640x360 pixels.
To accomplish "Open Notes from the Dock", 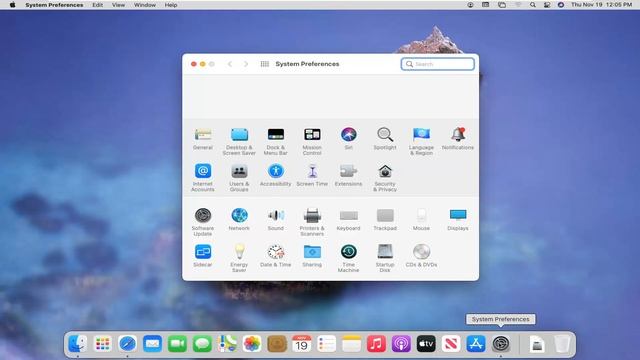I will 351,344.
